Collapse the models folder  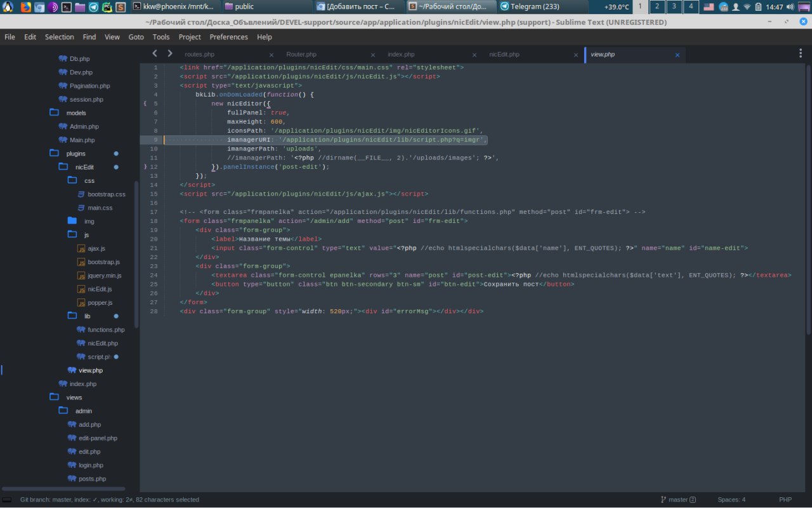tap(54, 113)
